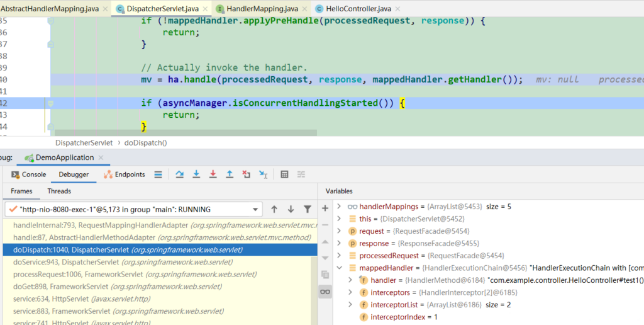This screenshot has width=644, height=325.
Task: Select next frame with the down arrow
Action: 291,209
